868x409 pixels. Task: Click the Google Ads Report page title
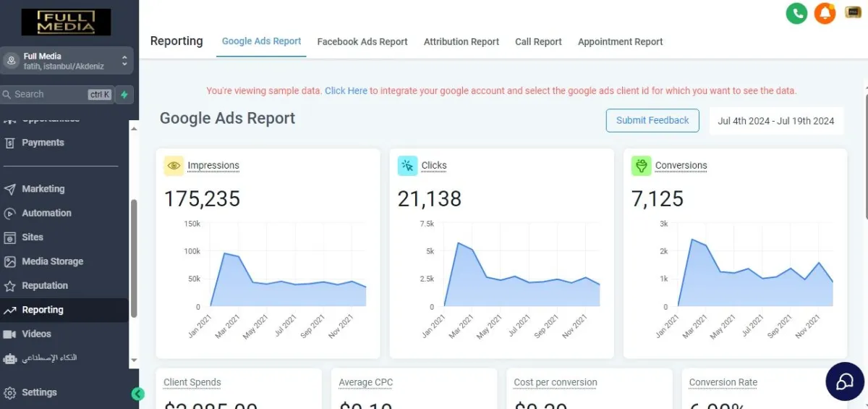point(227,118)
